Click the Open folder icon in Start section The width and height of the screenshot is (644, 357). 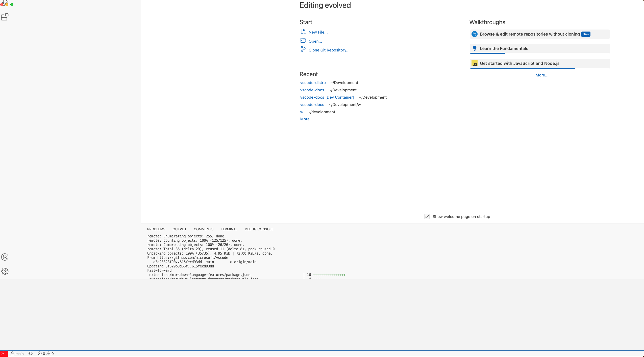coord(303,41)
